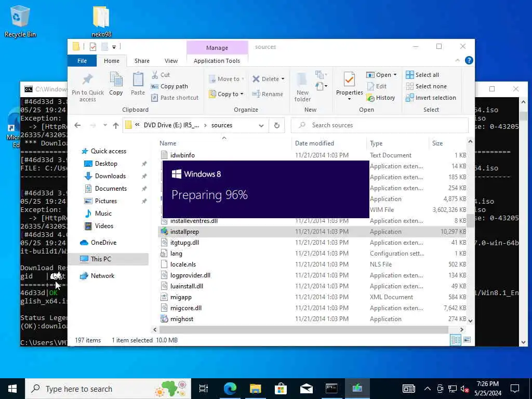The width and height of the screenshot is (532, 399).
Task: Select Cut in Clipboard group
Action: pos(161,75)
